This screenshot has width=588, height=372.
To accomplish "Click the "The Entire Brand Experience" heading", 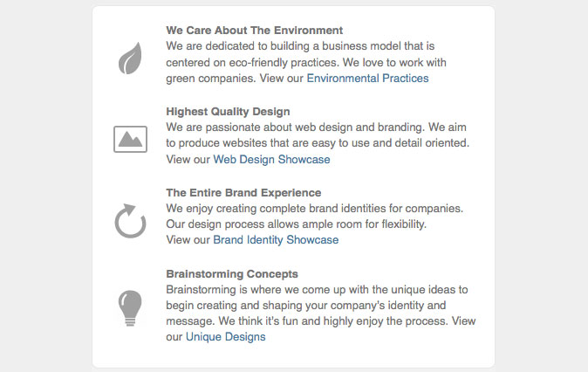I will tap(243, 193).
